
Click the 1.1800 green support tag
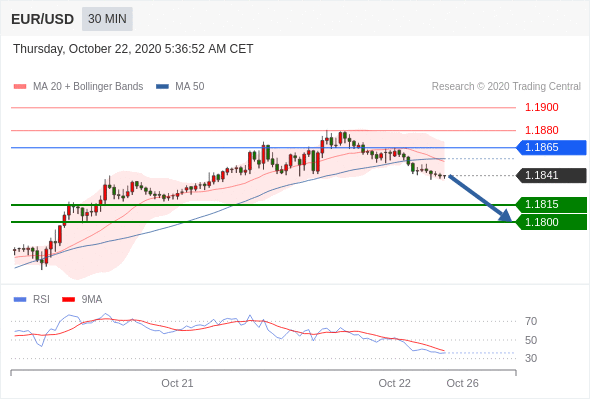coord(551,222)
